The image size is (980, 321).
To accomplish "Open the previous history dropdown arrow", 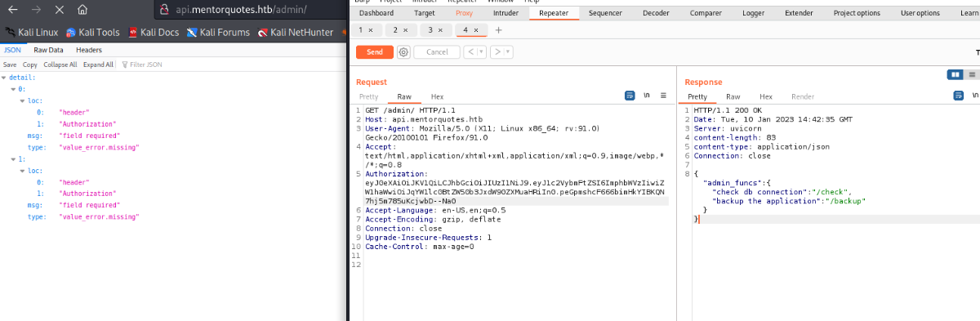I will (482, 52).
